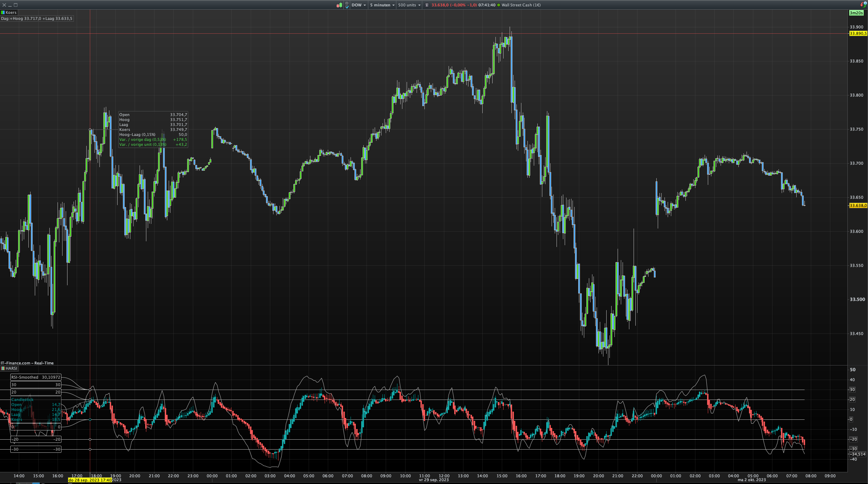This screenshot has height=484, width=868.
Task: Click the RSI-Smoothed value box
Action: [x=36, y=377]
